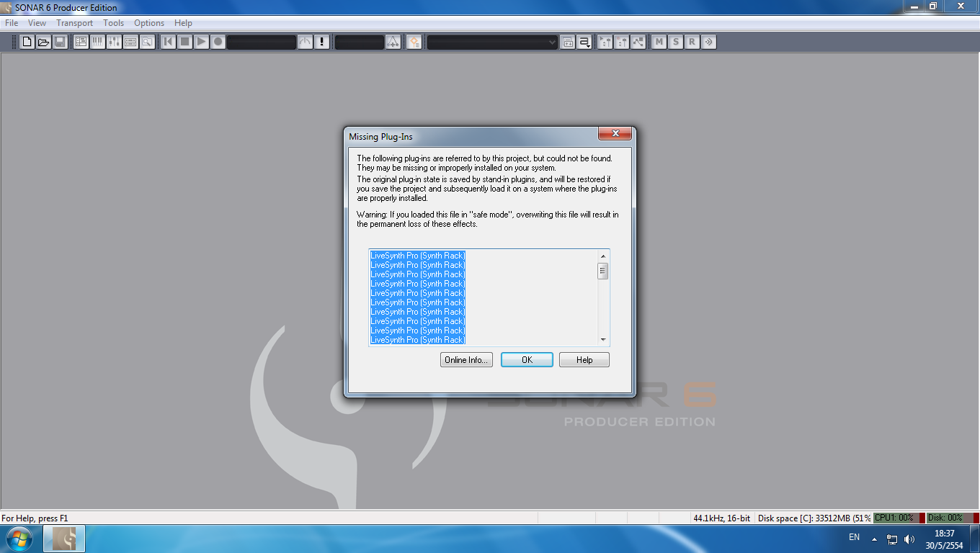980x553 pixels.
Task: Click the plug-in list scrollbar up arrow
Action: pyautogui.click(x=603, y=256)
